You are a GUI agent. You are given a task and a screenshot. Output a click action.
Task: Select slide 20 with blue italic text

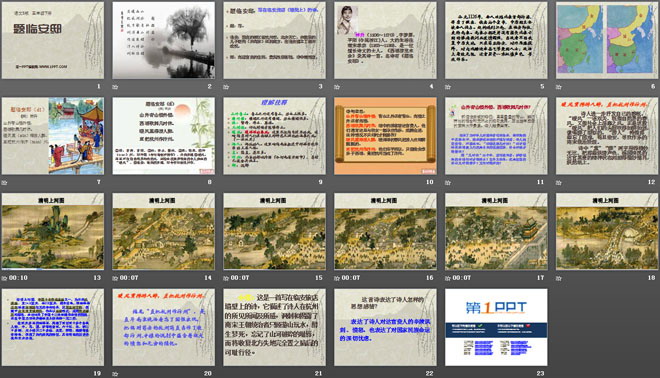tap(164, 327)
